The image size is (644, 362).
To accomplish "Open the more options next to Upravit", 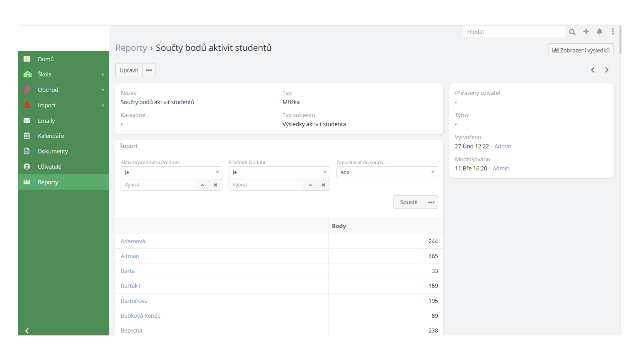I will coord(149,70).
